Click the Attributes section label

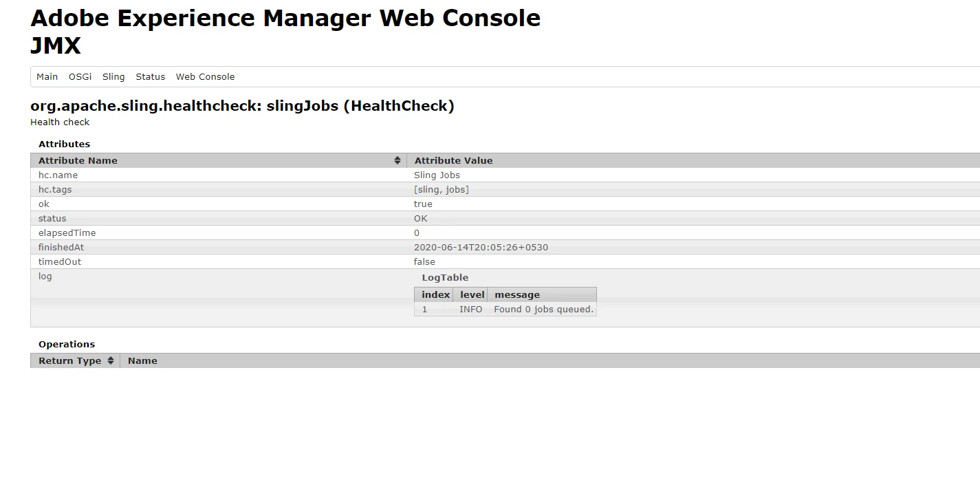[64, 144]
